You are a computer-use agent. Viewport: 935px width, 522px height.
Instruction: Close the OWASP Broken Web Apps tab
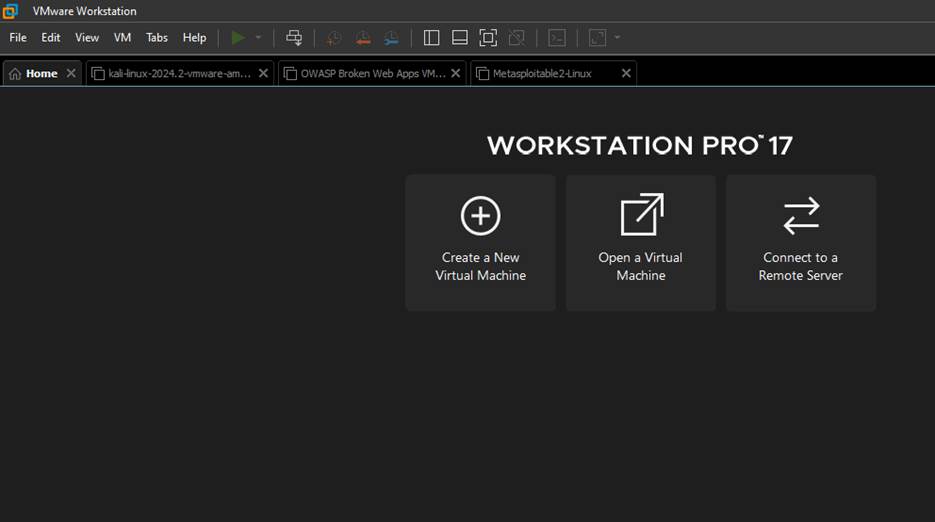coord(456,73)
